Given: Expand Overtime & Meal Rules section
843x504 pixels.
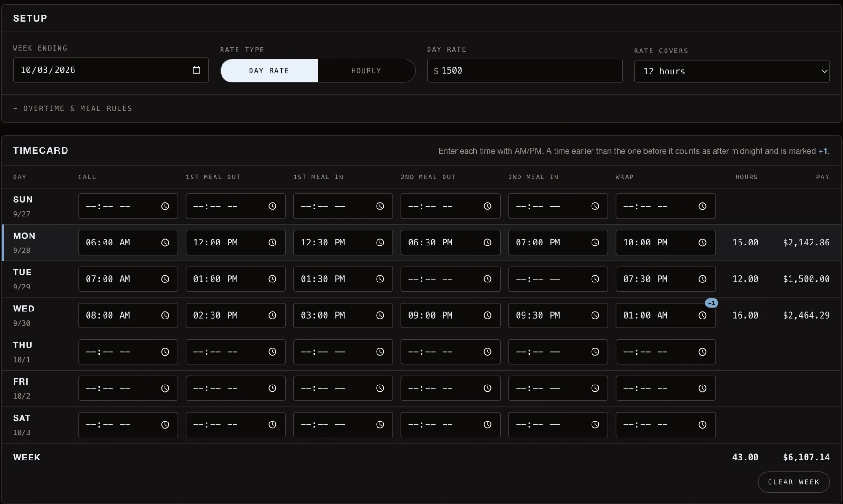Looking at the screenshot, I should click(73, 108).
